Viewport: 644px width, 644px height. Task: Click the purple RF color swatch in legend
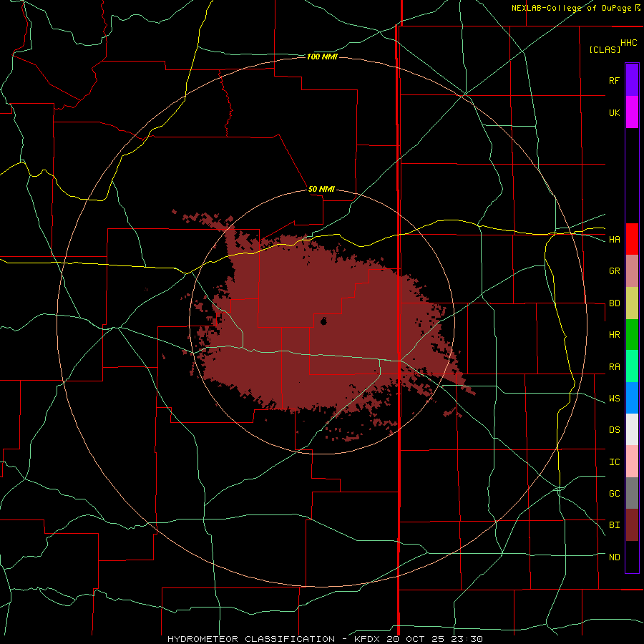click(x=632, y=80)
